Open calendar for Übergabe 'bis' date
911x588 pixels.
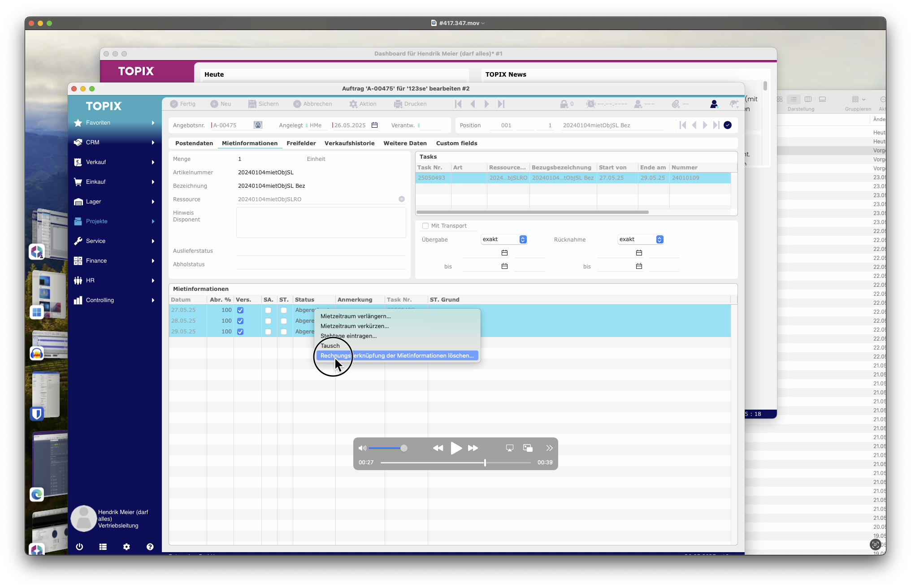504,266
